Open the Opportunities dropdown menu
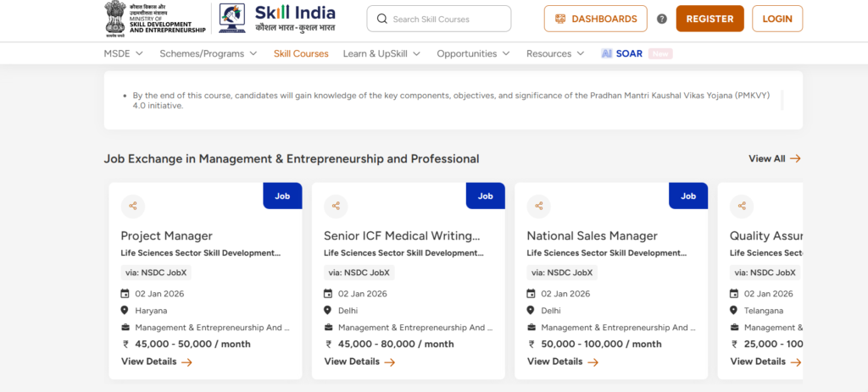 [x=473, y=53]
